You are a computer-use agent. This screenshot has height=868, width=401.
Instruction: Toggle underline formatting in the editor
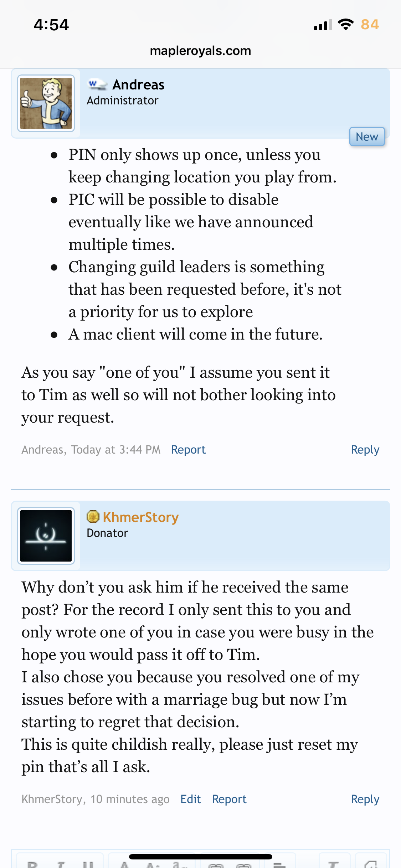click(x=88, y=863)
